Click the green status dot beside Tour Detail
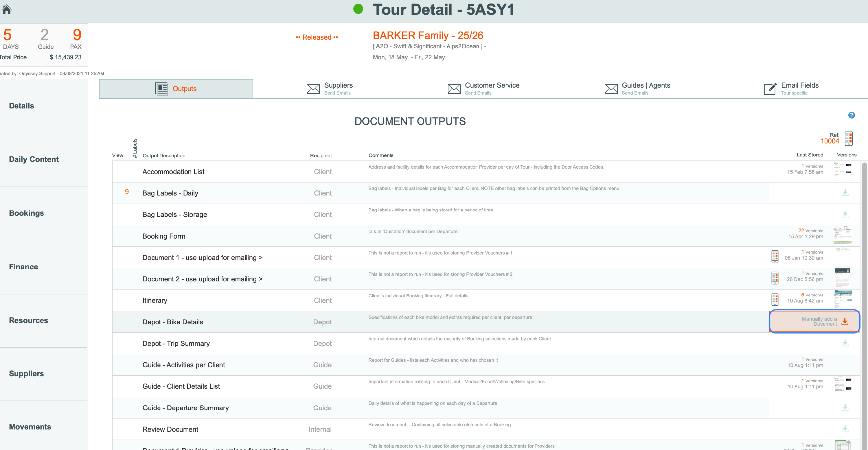The image size is (868, 450). [x=358, y=9]
